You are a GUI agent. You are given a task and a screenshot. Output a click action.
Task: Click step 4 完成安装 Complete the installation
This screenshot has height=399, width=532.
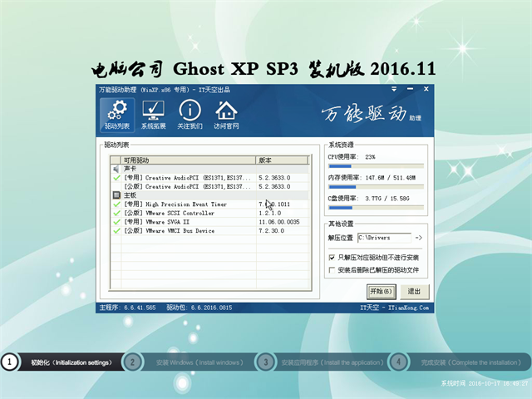(x=460, y=362)
